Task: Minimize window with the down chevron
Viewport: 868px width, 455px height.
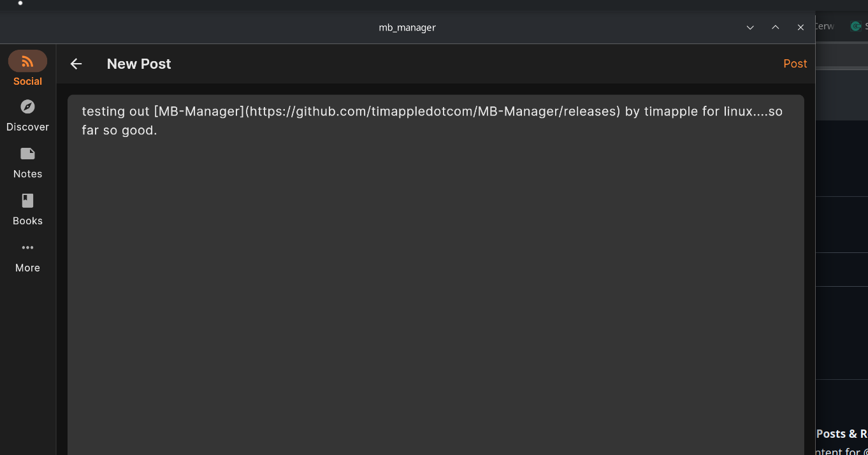Action: pos(750,27)
